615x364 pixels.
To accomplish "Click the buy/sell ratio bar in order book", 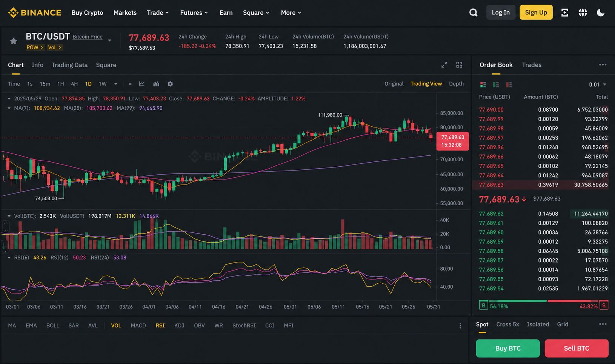I will pos(543,301).
